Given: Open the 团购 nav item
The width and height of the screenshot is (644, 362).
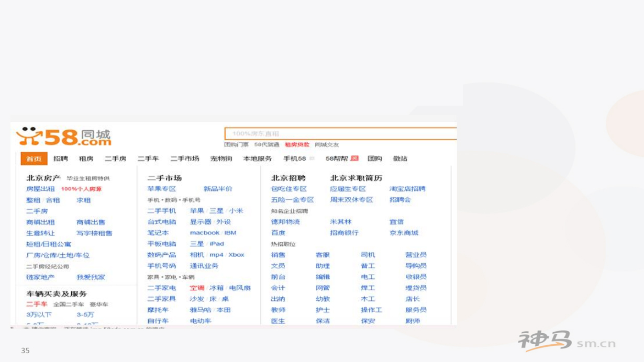Looking at the screenshot, I should pyautogui.click(x=375, y=159).
